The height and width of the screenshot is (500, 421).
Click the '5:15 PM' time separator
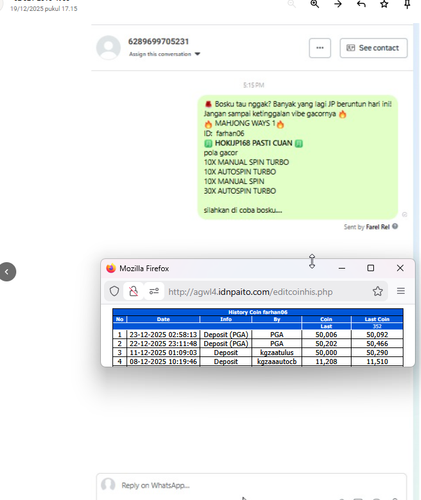coord(254,85)
